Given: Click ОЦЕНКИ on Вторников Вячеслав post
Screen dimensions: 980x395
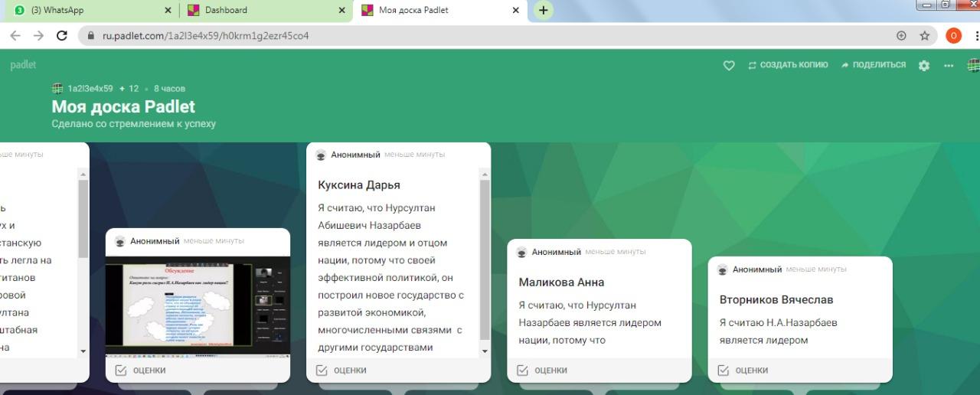Looking at the screenshot, I should coord(743,371).
